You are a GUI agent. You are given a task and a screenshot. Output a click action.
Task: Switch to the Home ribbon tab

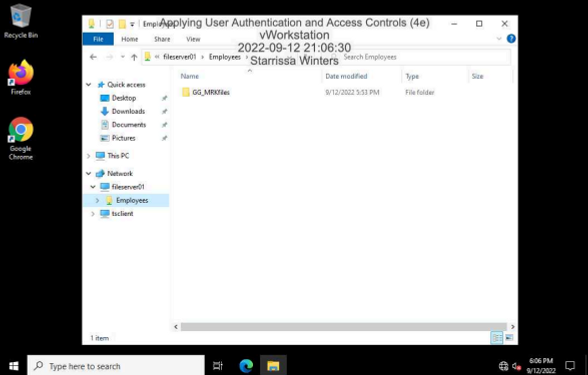[x=129, y=39]
